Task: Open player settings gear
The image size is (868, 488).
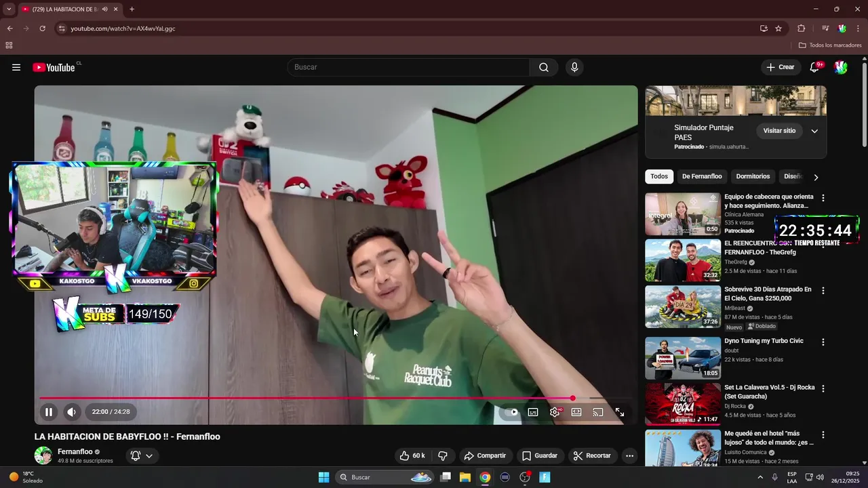Action: 555,411
